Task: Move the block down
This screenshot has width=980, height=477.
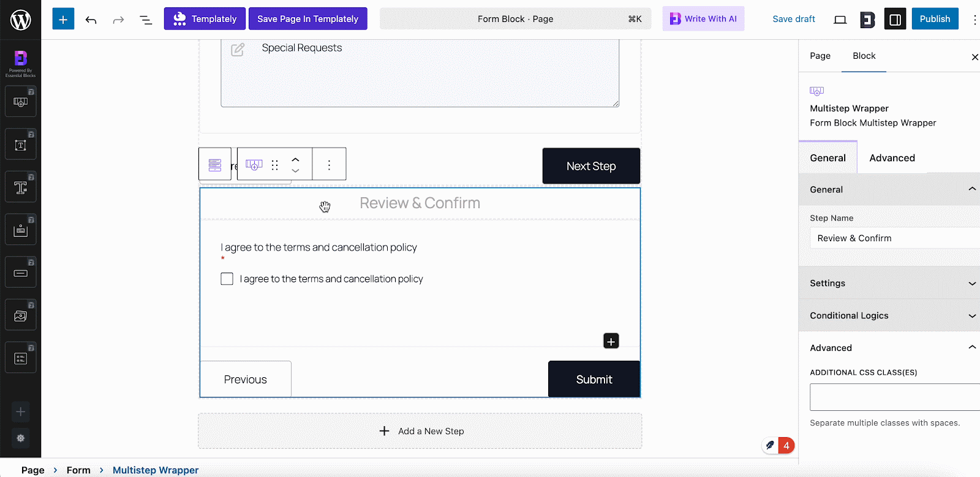Action: coord(295,171)
